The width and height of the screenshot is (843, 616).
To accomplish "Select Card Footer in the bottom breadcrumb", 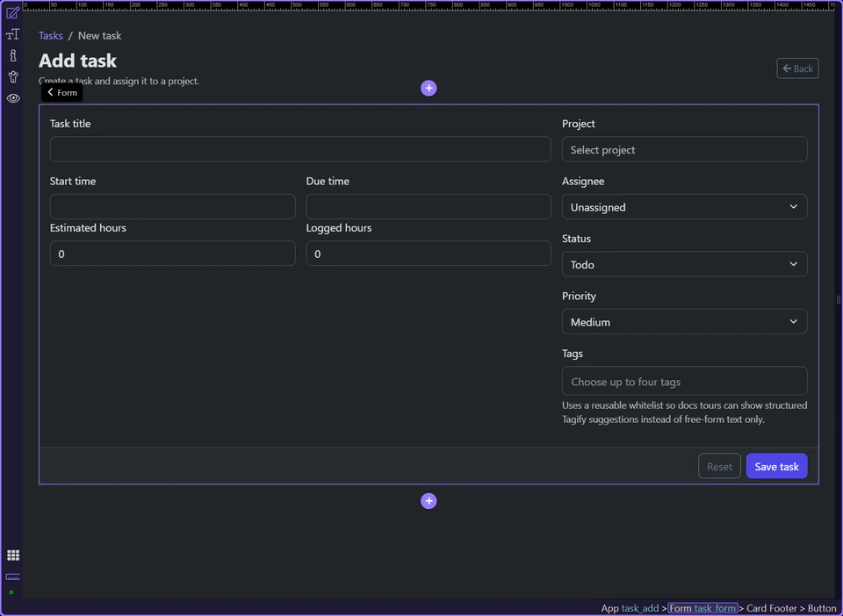I will click(771, 607).
